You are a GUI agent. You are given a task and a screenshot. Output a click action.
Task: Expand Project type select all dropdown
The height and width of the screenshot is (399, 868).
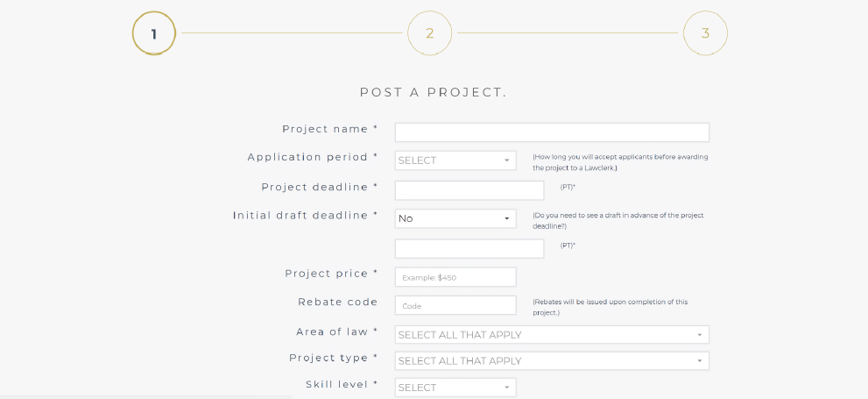[552, 360]
